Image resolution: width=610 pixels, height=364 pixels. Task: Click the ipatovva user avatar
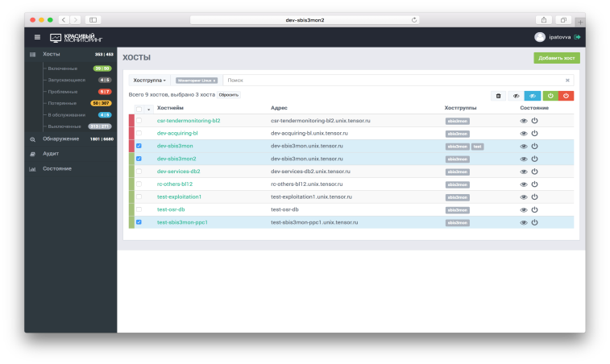tap(540, 37)
